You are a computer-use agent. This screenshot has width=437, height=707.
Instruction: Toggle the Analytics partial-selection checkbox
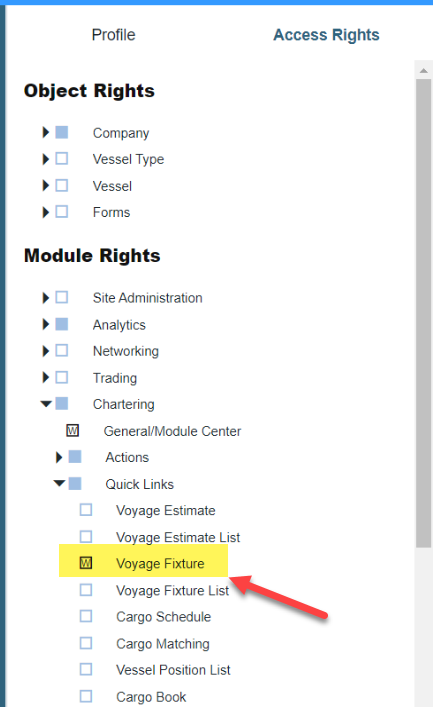[x=62, y=324]
